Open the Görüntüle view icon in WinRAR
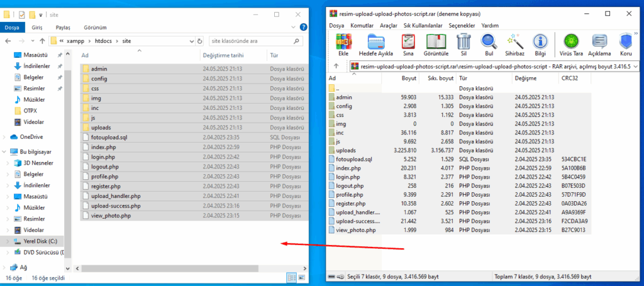644x286 pixels. point(436,42)
